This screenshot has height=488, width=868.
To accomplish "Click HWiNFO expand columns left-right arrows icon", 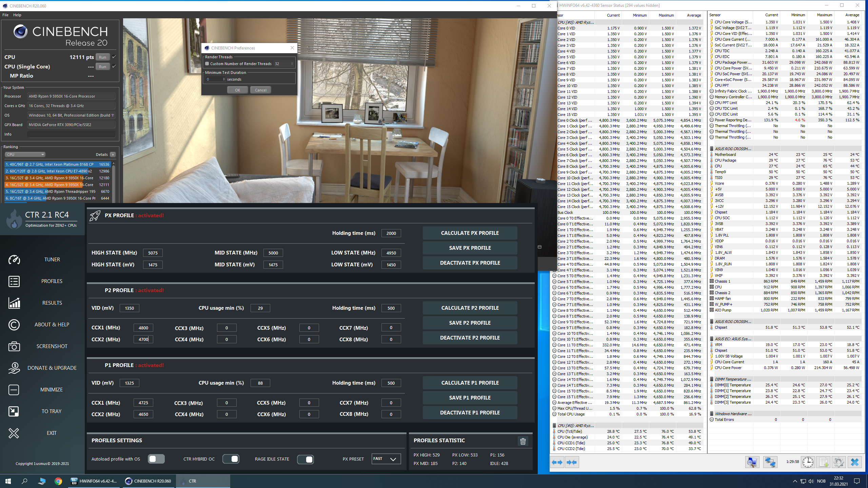I will pos(557,462).
